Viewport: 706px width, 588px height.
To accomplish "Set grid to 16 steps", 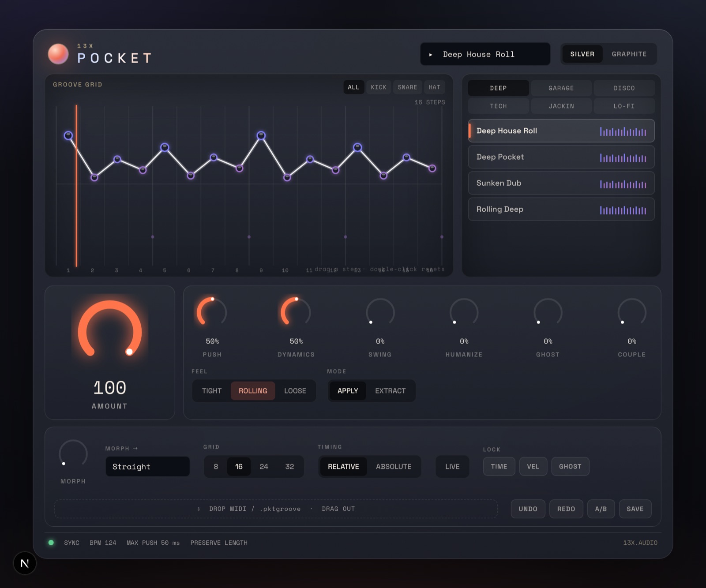I will [239, 467].
